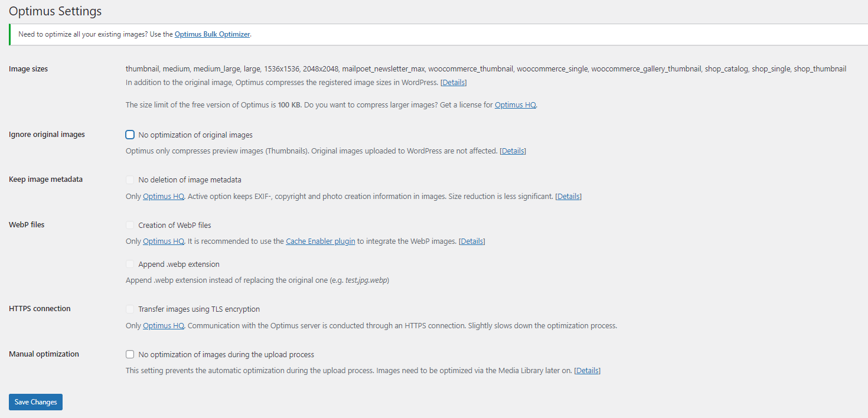Open Details link for Ignore original images
Viewport: 868px width, 418px height.
(513, 151)
